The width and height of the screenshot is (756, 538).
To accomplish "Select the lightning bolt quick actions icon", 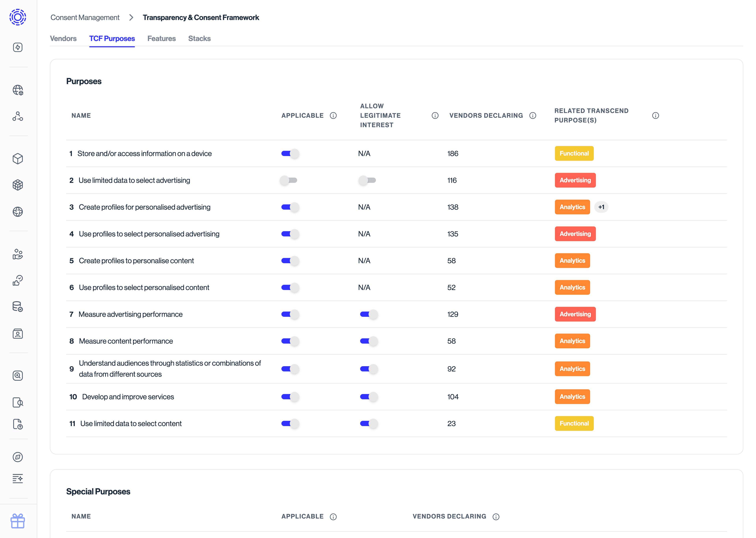I will click(18, 47).
